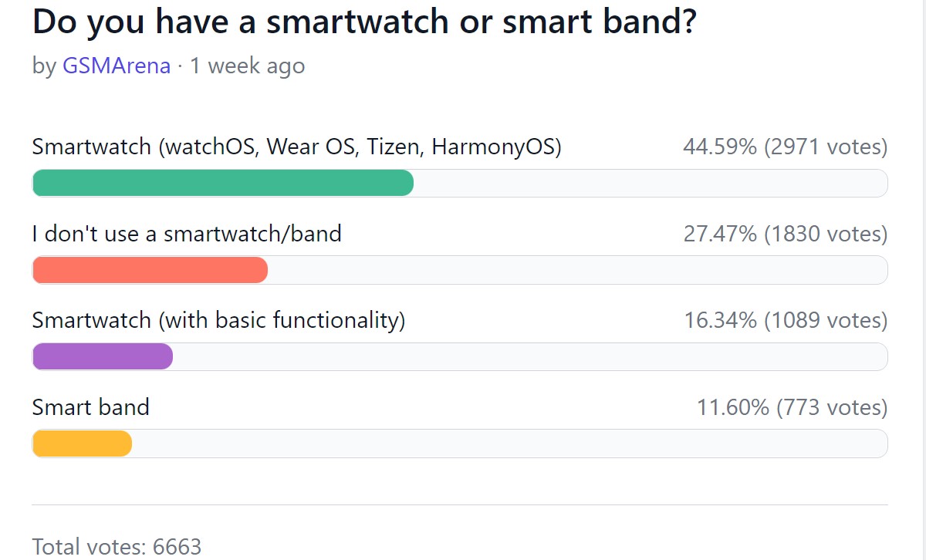
Task: Click the empty track after the red bar
Action: pos(577,270)
